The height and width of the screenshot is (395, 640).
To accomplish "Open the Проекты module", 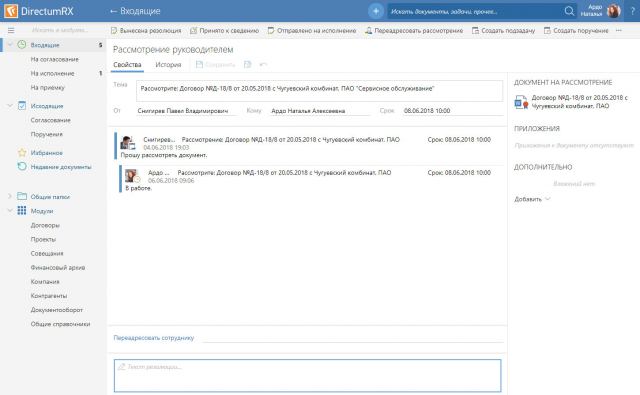I will [43, 239].
